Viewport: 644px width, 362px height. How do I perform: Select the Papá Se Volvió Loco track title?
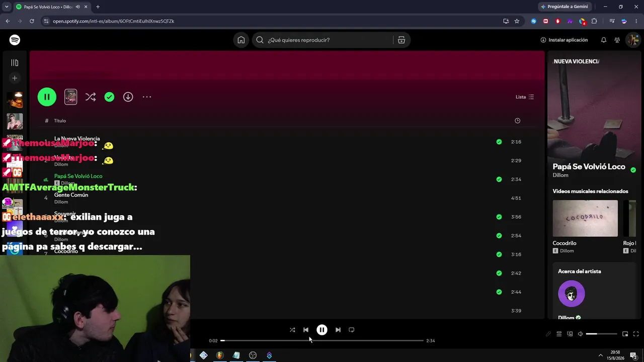(x=78, y=176)
